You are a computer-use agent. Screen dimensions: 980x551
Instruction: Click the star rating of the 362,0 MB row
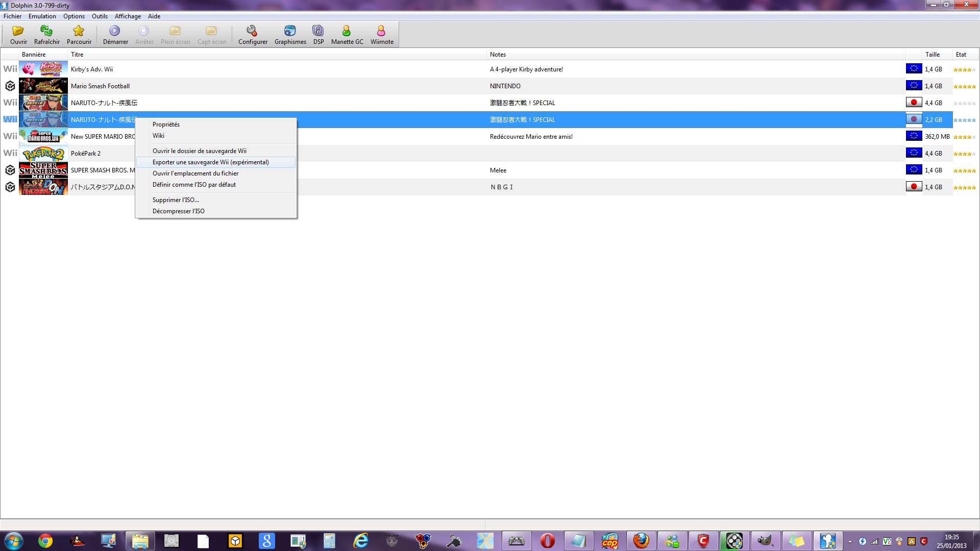965,137
